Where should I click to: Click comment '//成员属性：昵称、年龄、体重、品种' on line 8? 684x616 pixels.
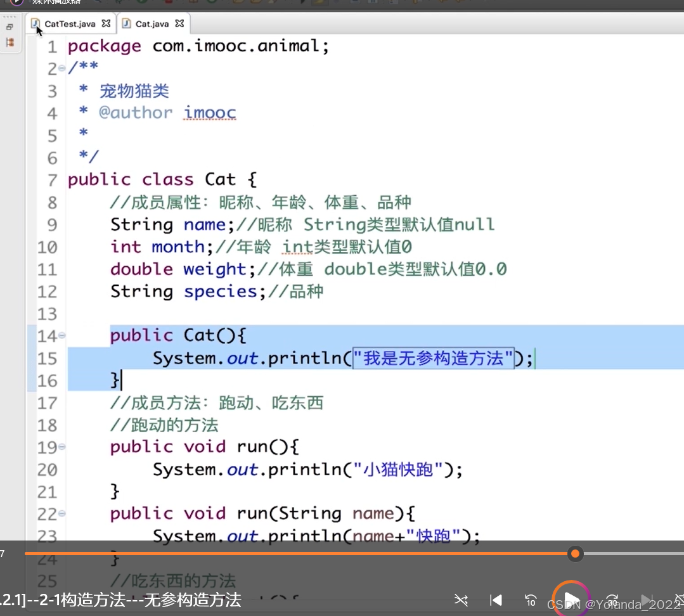click(x=261, y=202)
